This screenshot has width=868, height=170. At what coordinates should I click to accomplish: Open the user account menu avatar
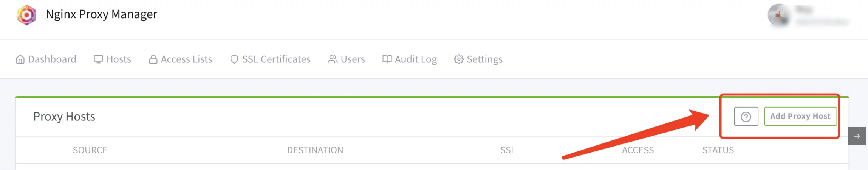pos(778,15)
